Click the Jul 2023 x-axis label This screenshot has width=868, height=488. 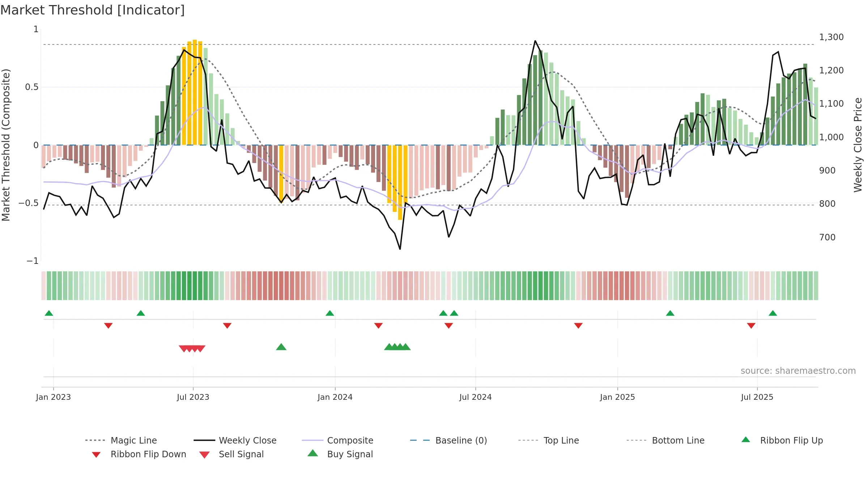click(193, 397)
